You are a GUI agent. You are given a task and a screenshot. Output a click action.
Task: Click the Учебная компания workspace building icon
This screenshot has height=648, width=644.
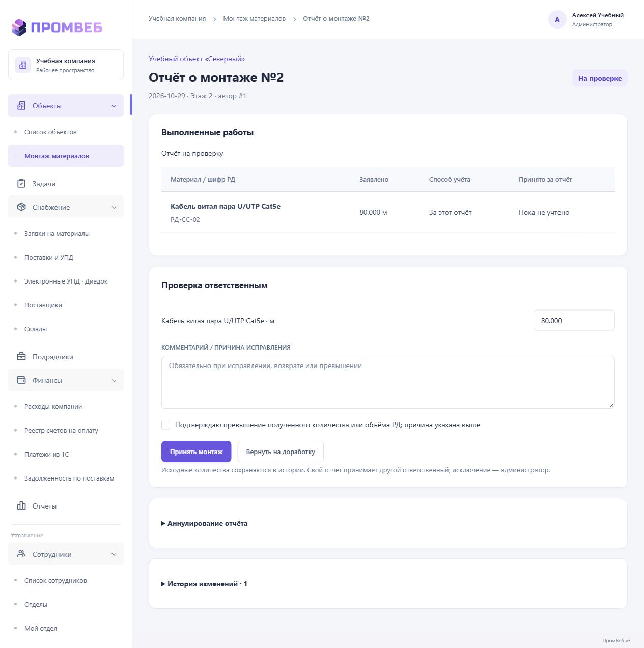(22, 65)
